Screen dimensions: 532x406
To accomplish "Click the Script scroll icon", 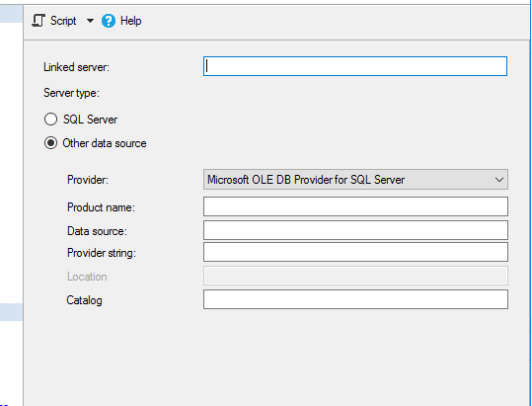I will click(38, 21).
